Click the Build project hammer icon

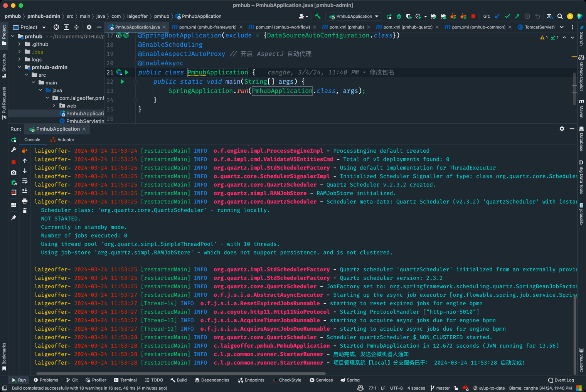coord(318,16)
